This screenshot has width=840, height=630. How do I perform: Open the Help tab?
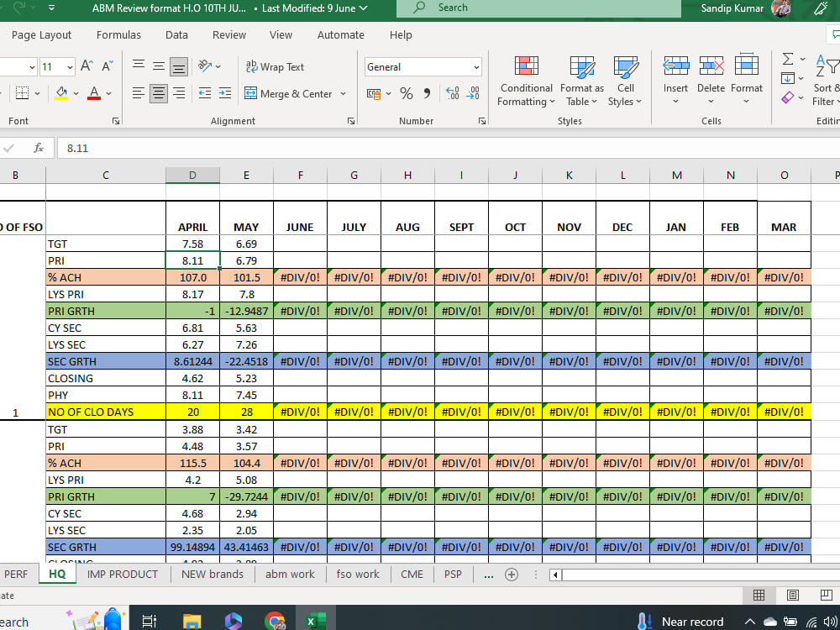coord(401,34)
